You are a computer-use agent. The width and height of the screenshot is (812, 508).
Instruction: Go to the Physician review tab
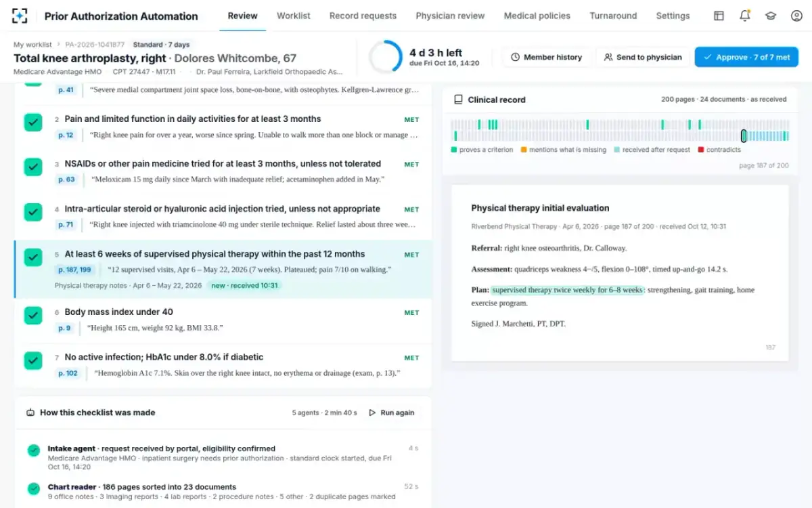pyautogui.click(x=450, y=16)
